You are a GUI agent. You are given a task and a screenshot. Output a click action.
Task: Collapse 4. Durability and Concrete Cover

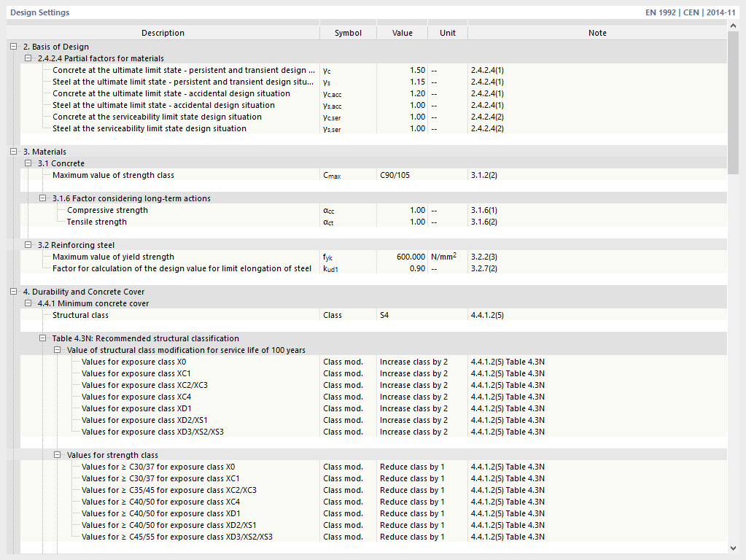click(14, 292)
